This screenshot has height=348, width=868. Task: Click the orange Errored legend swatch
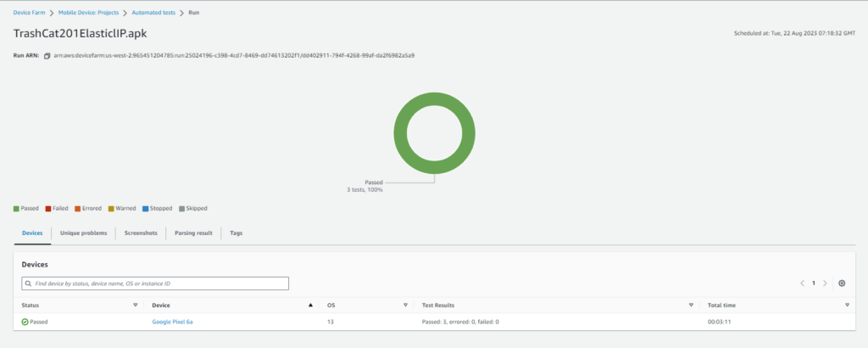pyautogui.click(x=77, y=209)
